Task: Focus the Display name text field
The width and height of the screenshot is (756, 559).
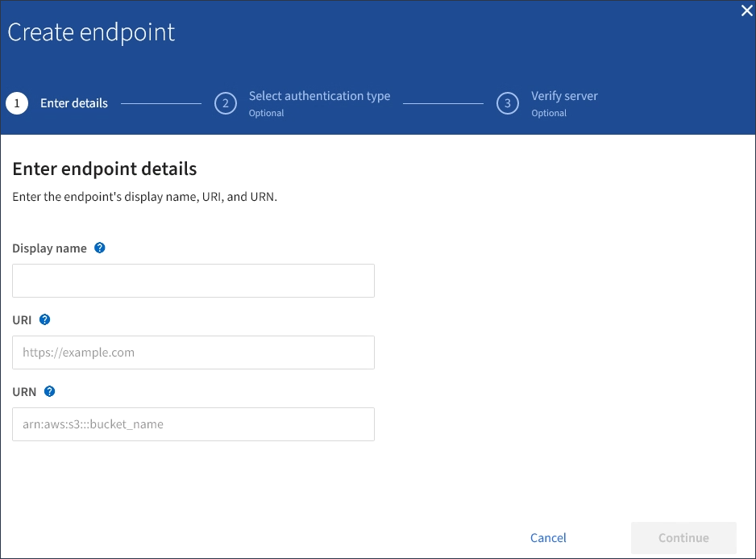Action: point(193,281)
